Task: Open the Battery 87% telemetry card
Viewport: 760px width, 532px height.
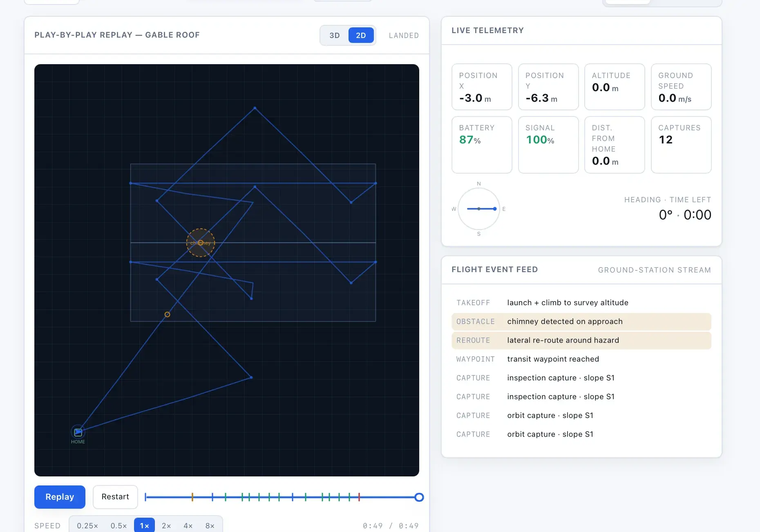Action: 482,145
